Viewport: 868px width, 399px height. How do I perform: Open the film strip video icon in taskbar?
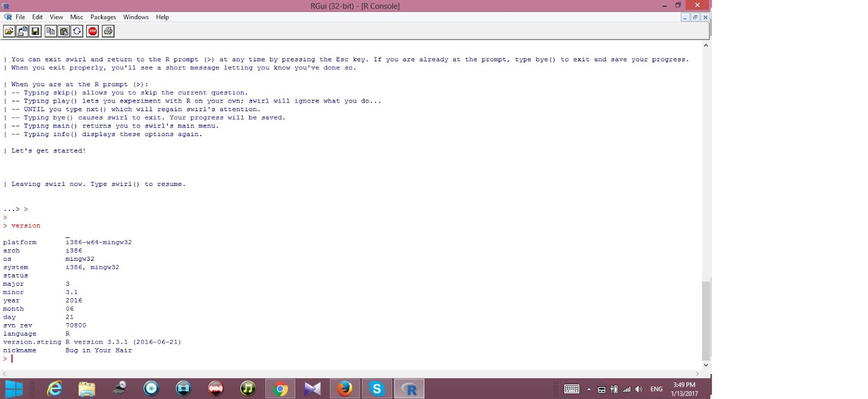183,389
